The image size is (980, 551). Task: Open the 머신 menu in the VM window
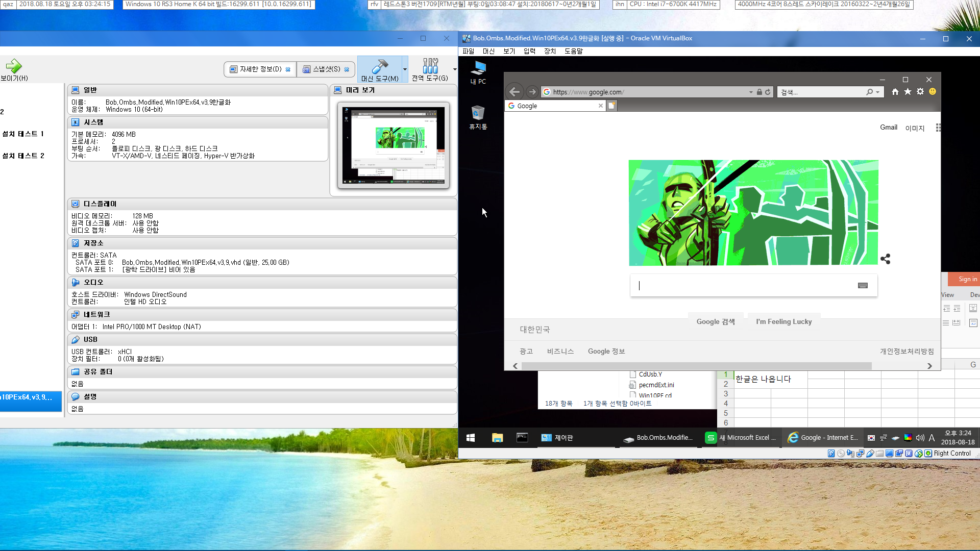coord(488,51)
